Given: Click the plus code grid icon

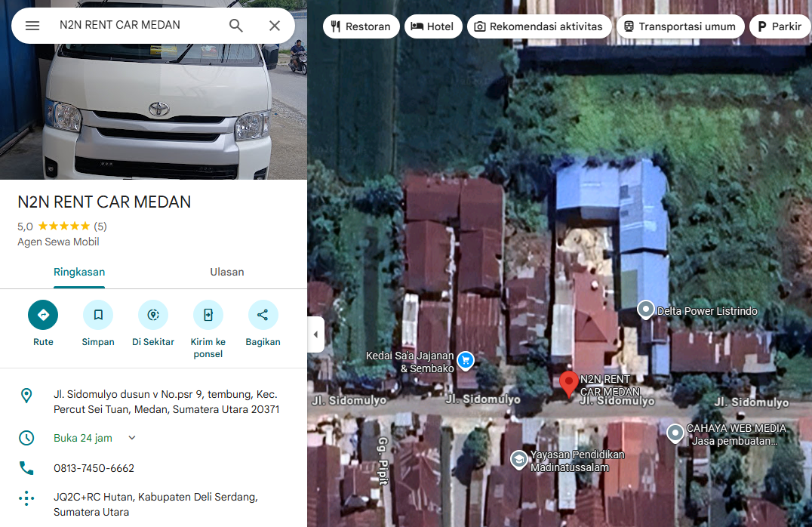Looking at the screenshot, I should tap(26, 498).
